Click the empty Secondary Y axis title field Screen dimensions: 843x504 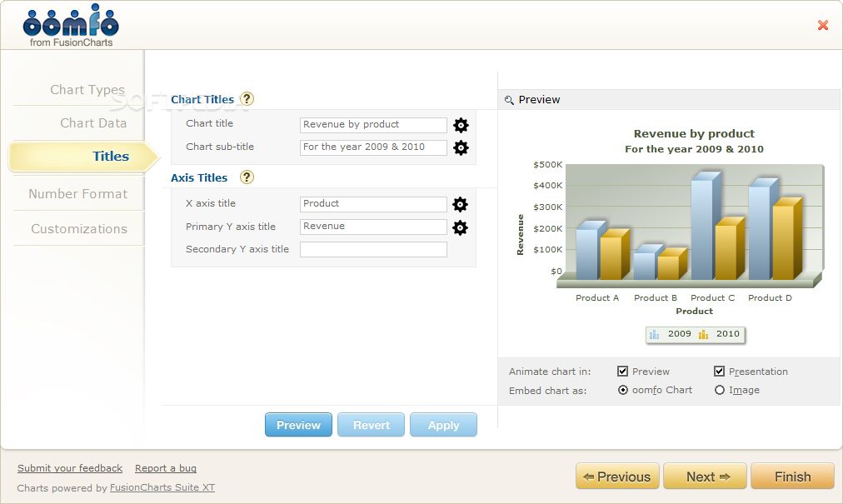click(x=373, y=249)
